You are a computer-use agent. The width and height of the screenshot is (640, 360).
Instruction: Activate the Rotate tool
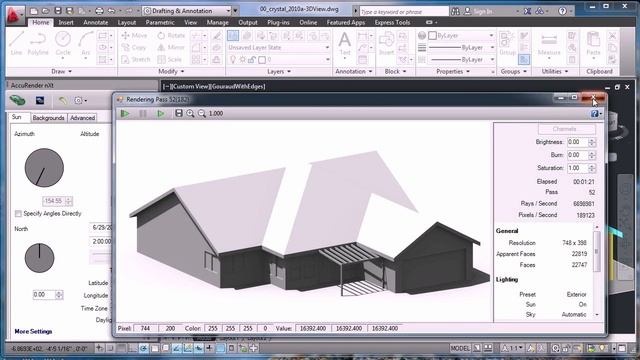(x=171, y=36)
